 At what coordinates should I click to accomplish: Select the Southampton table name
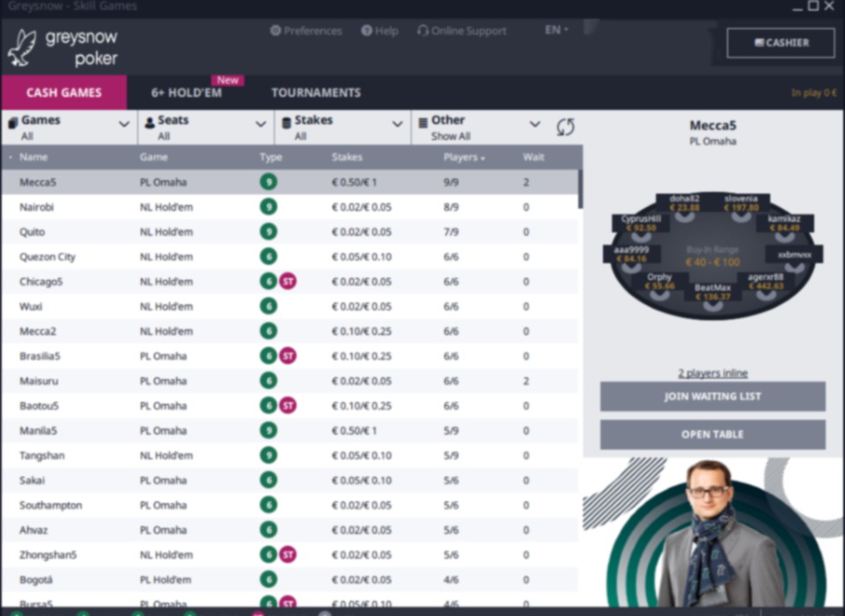[51, 505]
